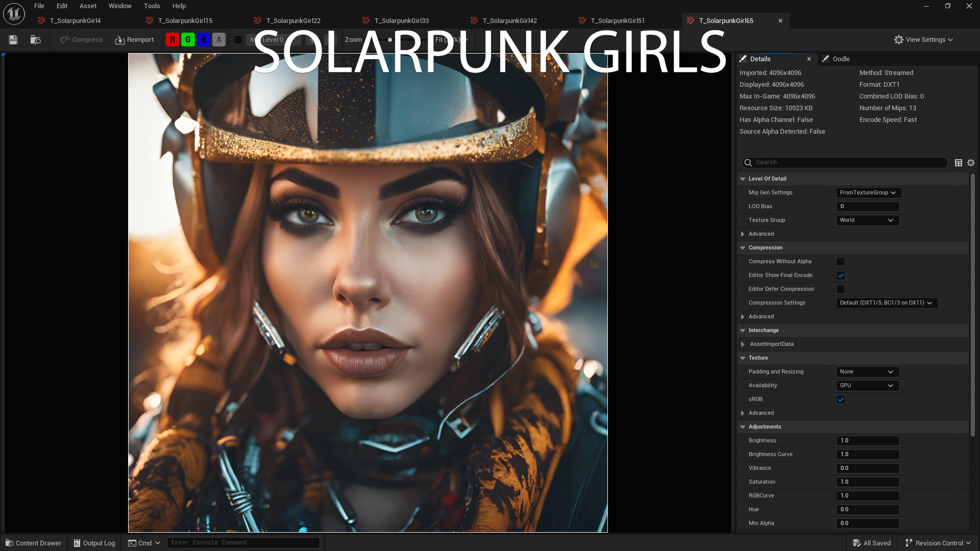Image resolution: width=980 pixels, height=551 pixels.
Task: Open the Revision Control menu
Action: 938,543
